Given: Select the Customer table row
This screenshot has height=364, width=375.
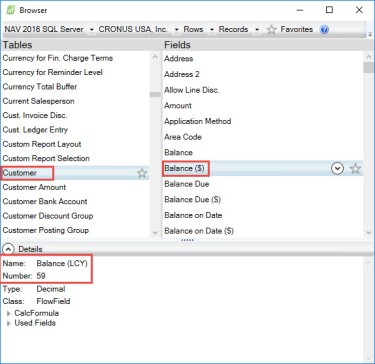Looking at the screenshot, I should [75, 173].
